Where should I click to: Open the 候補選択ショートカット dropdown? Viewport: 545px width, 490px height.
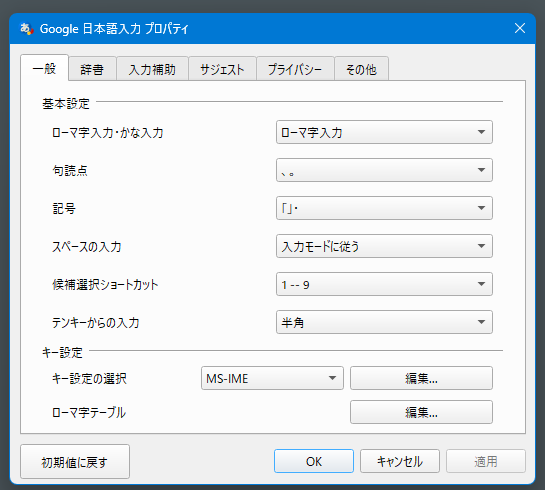(384, 284)
